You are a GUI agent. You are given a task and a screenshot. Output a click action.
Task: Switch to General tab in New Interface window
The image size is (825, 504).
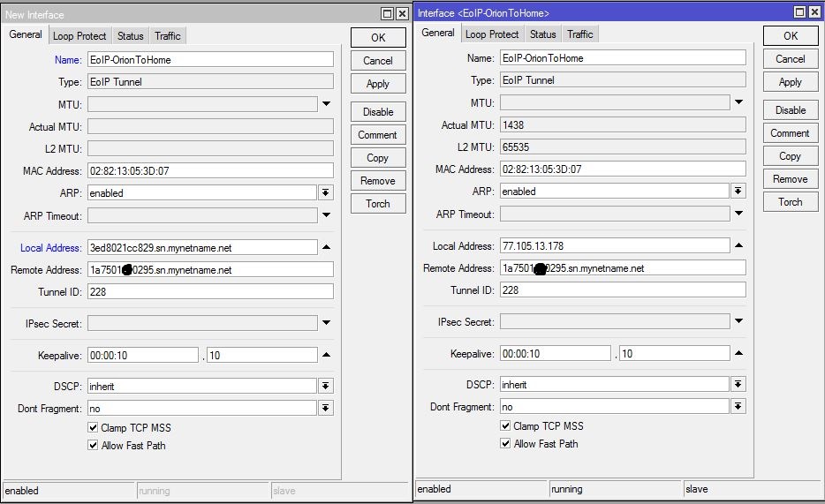click(26, 34)
